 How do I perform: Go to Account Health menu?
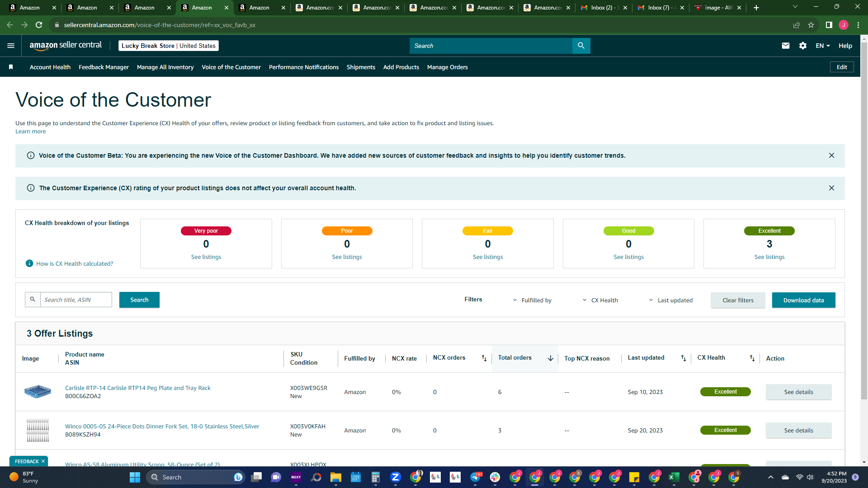pos(50,67)
